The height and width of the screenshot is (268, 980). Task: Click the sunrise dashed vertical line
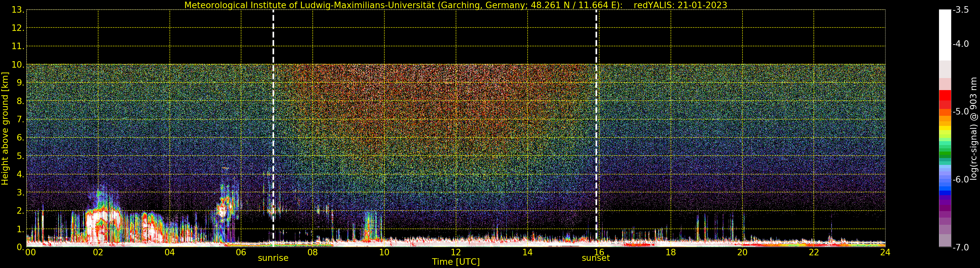pos(273,128)
